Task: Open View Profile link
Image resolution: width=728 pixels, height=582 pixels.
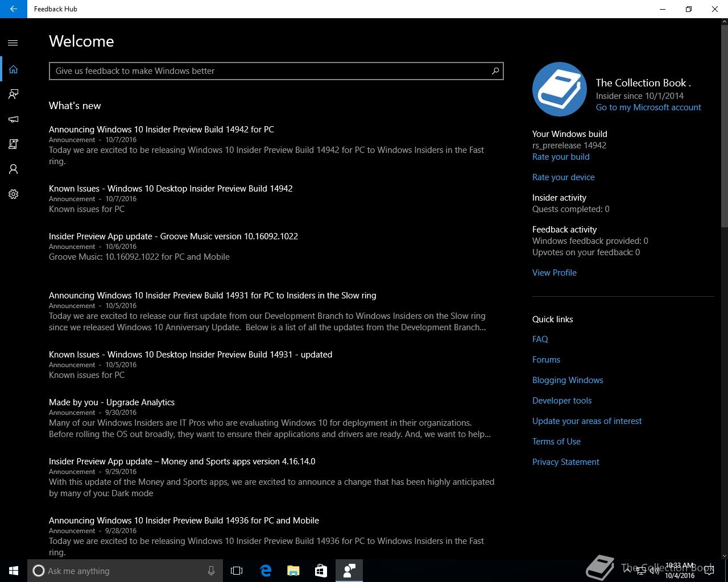Action: point(555,273)
